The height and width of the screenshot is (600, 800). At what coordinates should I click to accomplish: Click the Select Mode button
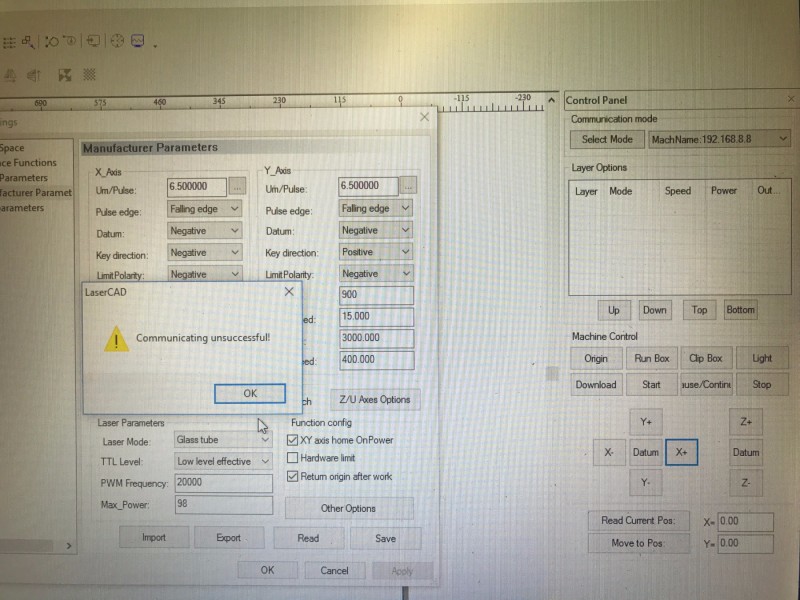[607, 140]
